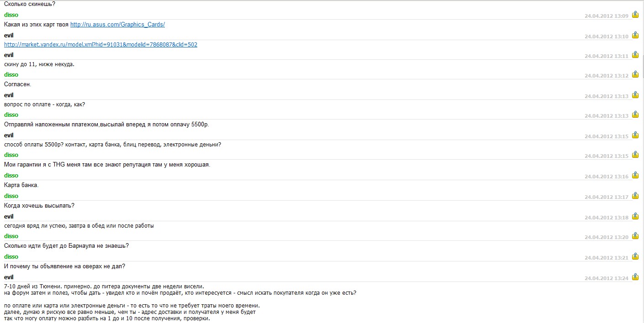Select the note icon next to 13:11 timestamp

coord(635,55)
